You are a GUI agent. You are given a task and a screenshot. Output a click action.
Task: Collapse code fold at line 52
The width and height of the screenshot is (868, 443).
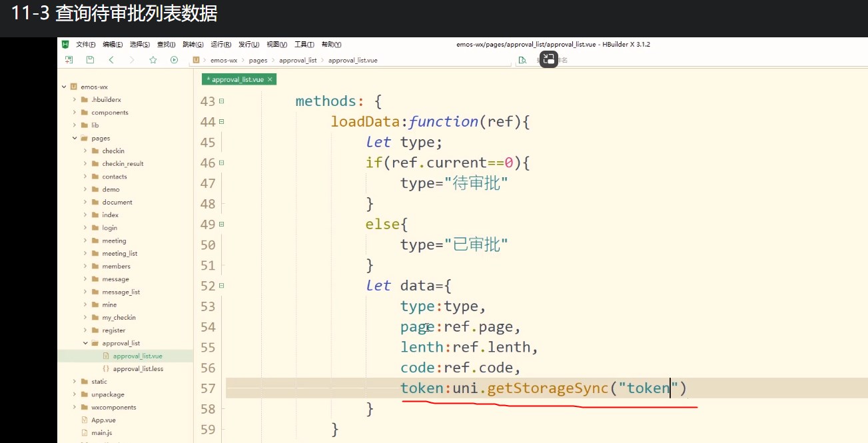coord(221,286)
